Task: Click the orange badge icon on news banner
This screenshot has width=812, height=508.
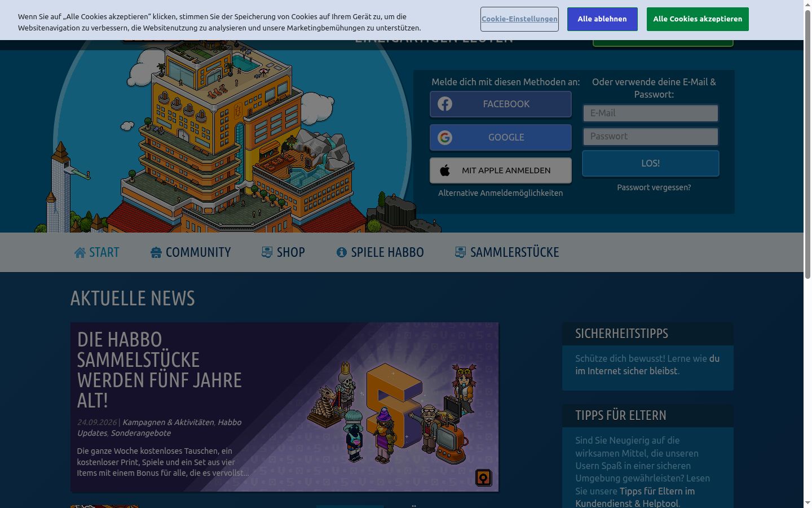Action: pyautogui.click(x=484, y=478)
